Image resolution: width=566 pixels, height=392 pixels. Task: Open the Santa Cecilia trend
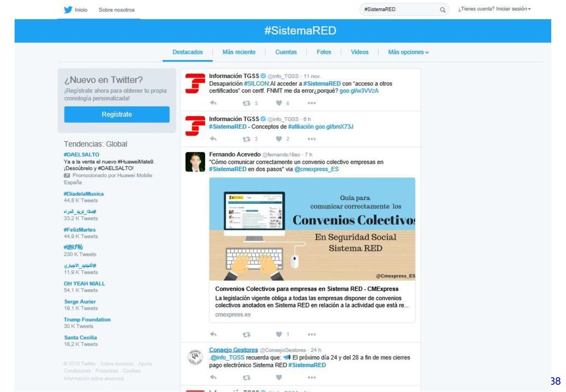coord(81,337)
